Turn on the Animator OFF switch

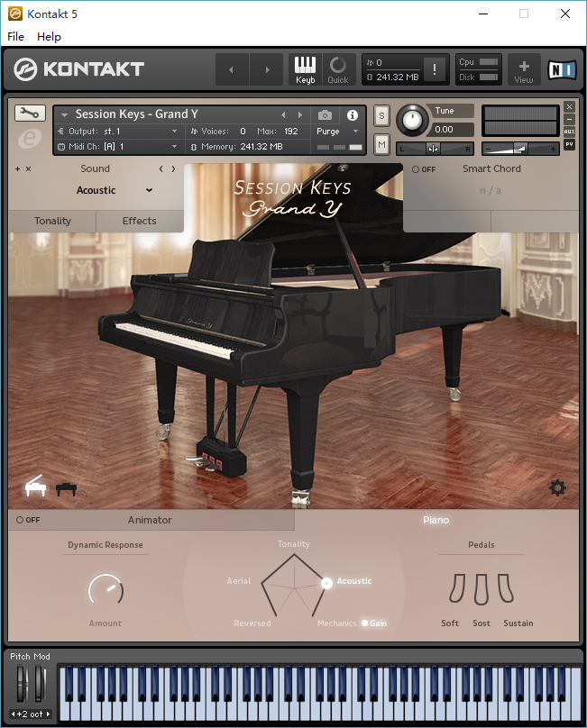click(x=28, y=520)
